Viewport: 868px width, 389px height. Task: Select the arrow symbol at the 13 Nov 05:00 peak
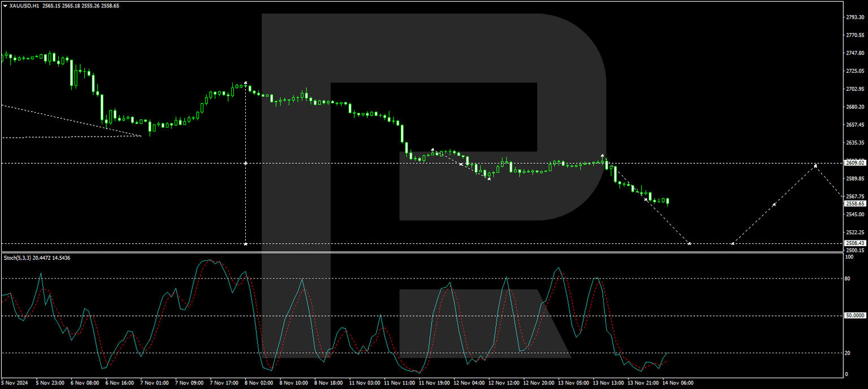602,156
